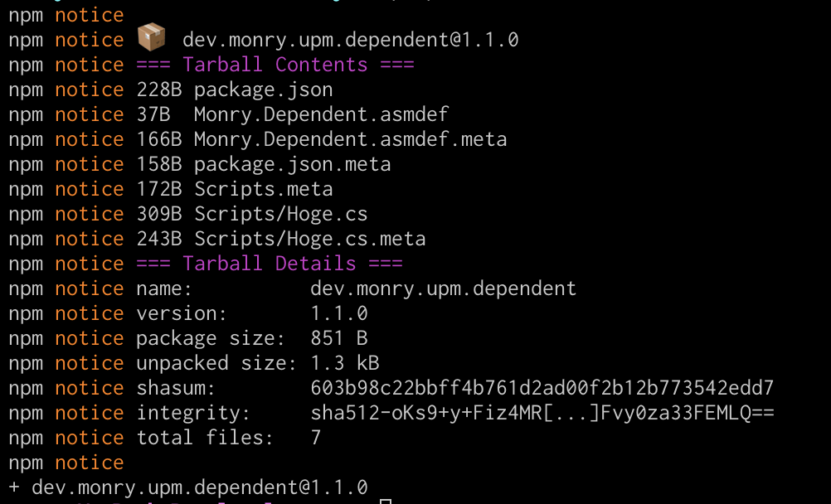The image size is (831, 504).
Task: Click the '172B' size value
Action: [x=159, y=189]
